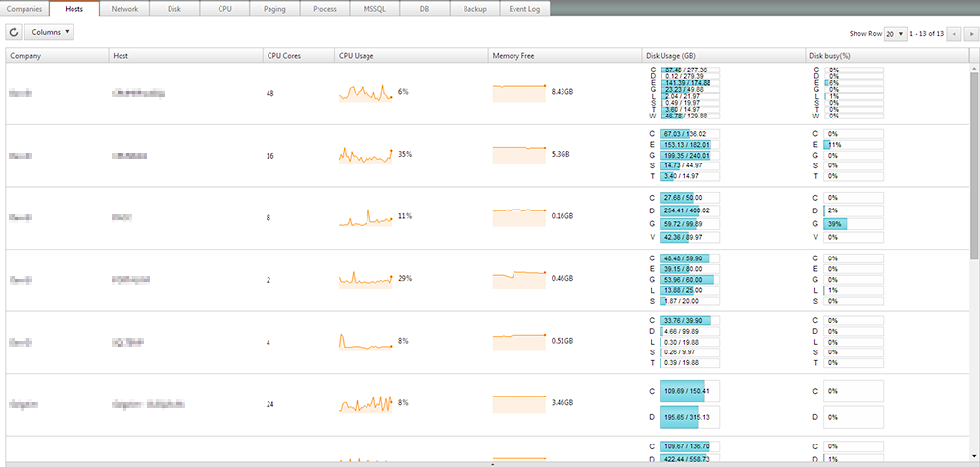Click disk usage bar 254.41 / 400.02

point(690,210)
